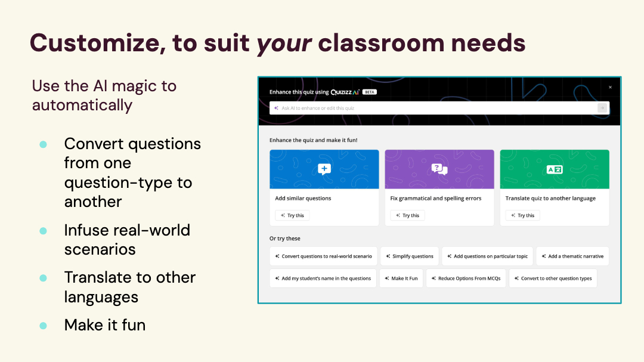Click the add-question speech bubble icon

click(x=324, y=169)
